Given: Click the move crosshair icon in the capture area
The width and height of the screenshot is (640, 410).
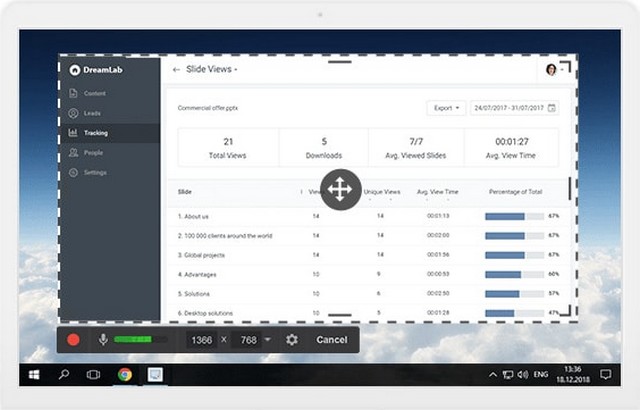Looking at the screenshot, I should (x=340, y=189).
